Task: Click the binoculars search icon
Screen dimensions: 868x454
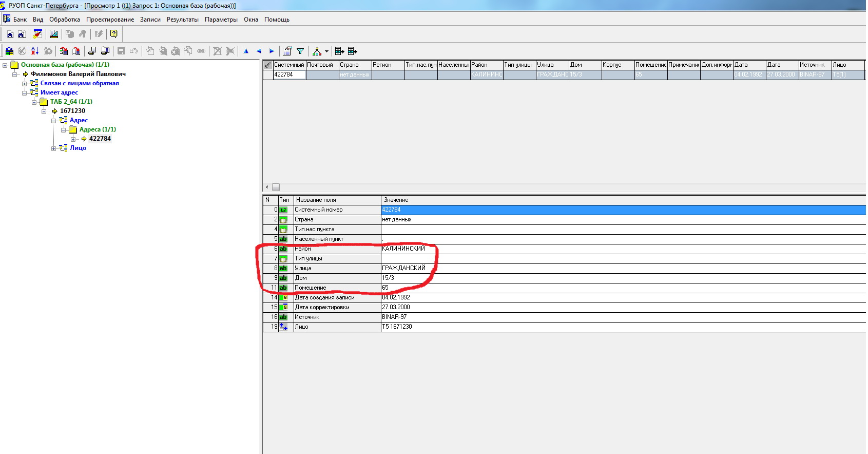Action: coord(10,34)
